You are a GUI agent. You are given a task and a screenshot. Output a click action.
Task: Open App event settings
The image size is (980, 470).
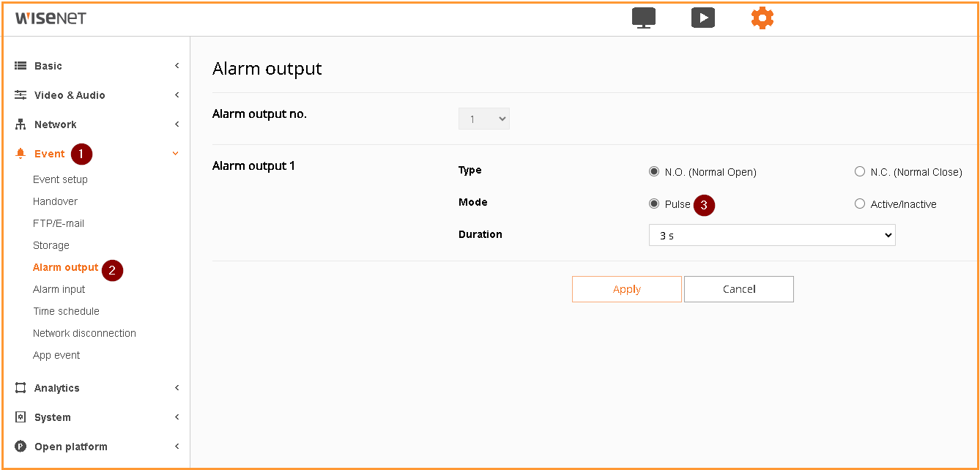56,355
